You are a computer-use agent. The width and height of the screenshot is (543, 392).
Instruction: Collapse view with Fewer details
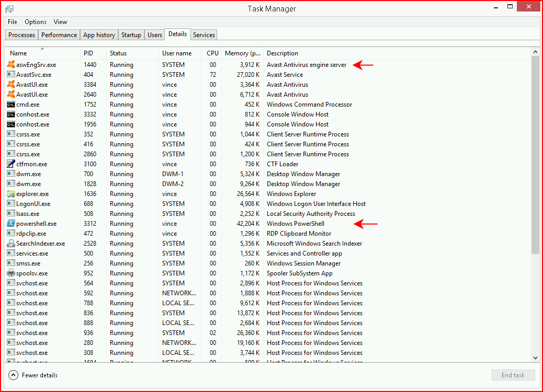[x=33, y=375]
